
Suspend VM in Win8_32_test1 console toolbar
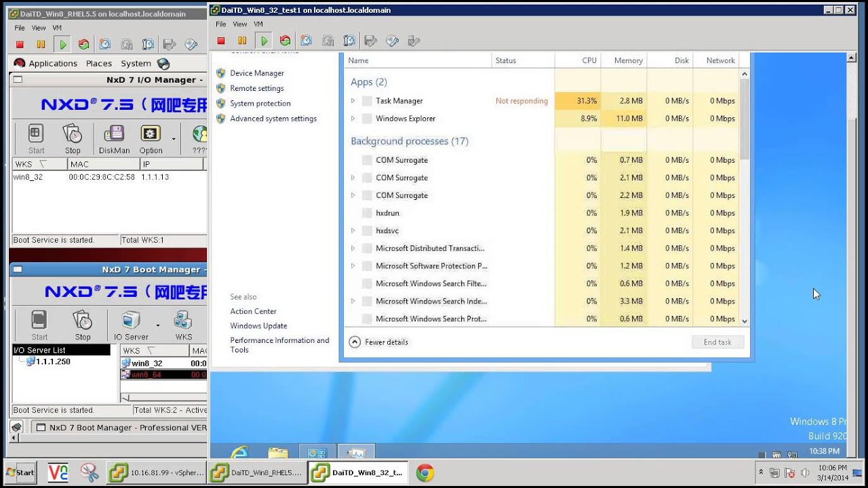pyautogui.click(x=242, y=41)
